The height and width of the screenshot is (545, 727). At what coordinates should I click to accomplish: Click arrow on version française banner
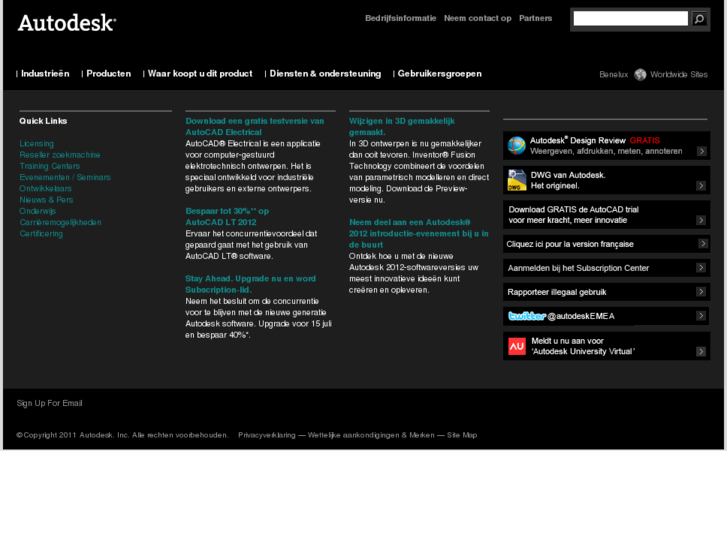click(x=703, y=244)
